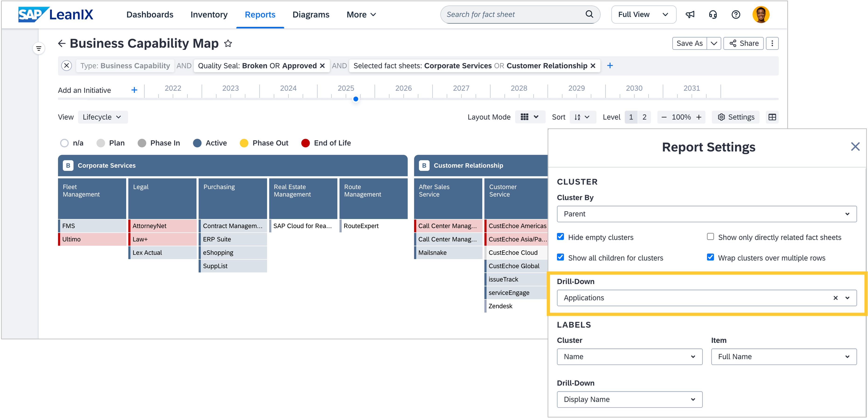The image size is (868, 418).
Task: Click the help question mark icon
Action: point(736,14)
